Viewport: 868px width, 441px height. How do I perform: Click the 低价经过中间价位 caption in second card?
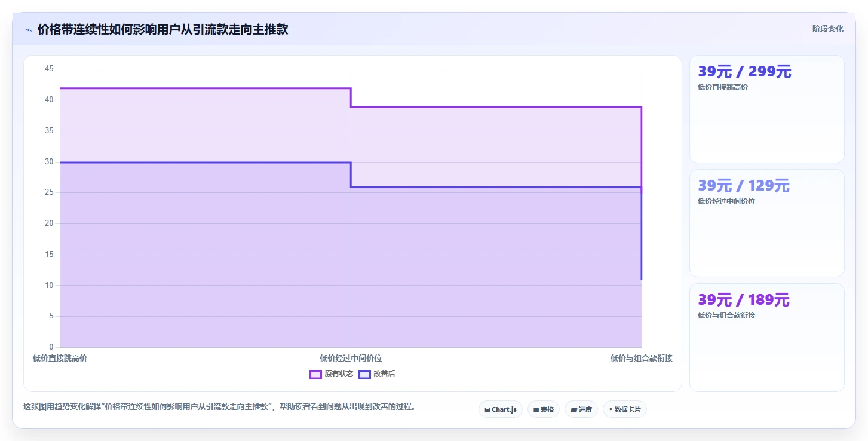coord(726,201)
